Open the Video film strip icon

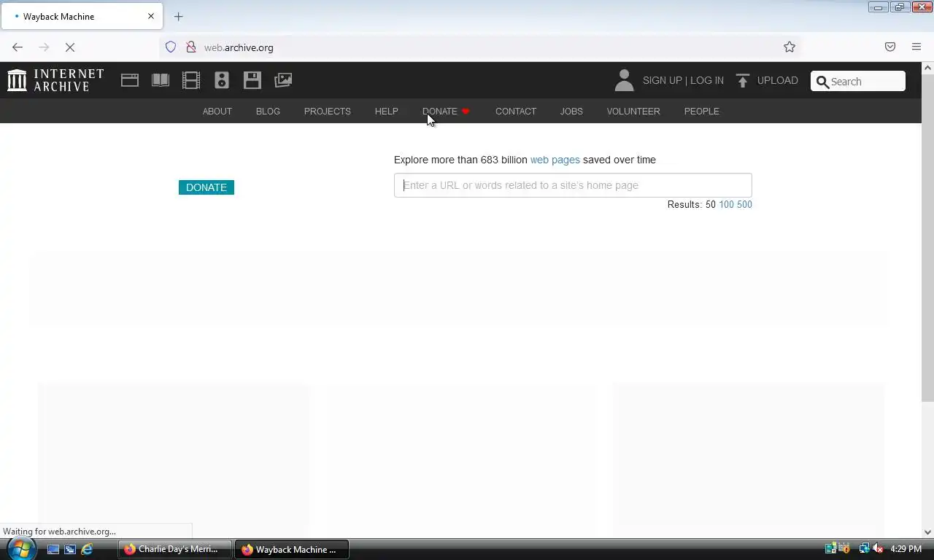[x=191, y=80]
